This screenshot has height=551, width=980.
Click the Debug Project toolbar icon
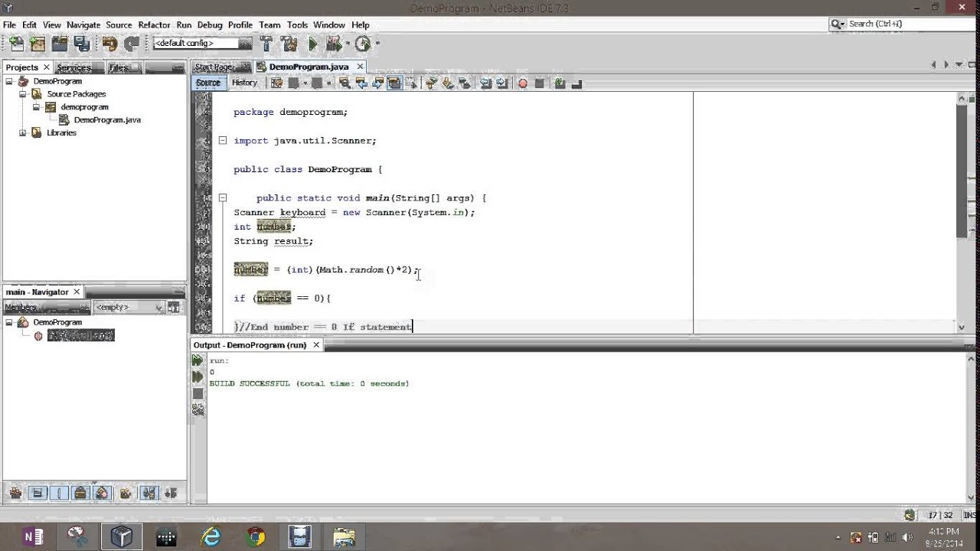point(334,44)
